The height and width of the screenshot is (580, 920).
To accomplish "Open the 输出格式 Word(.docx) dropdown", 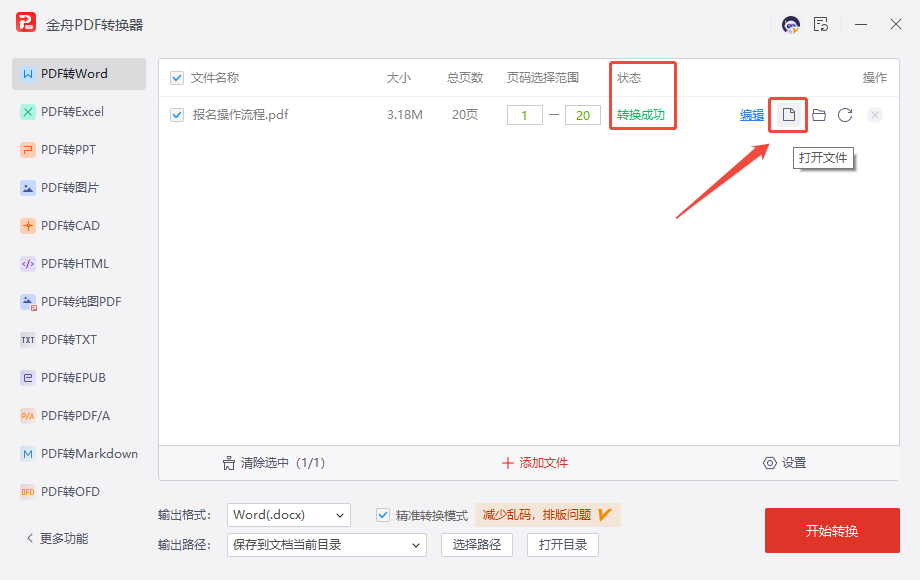I will coord(289,515).
